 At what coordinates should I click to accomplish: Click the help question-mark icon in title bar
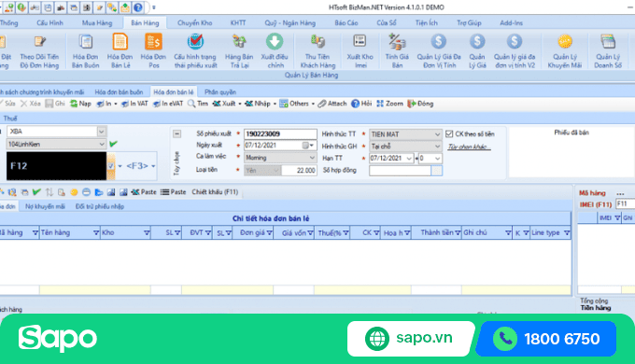tap(138, 7)
